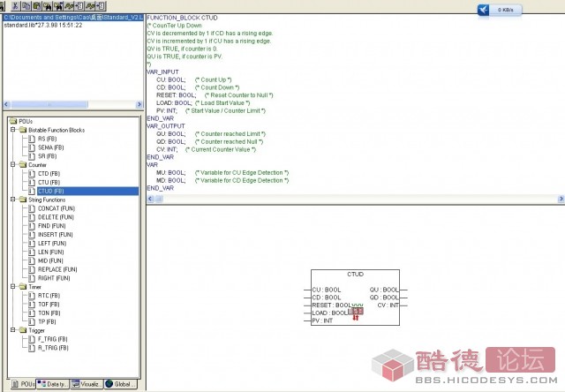The width and height of the screenshot is (565, 392).
Task: Click the Find Next icon in the toolbar
Action: point(56,5)
